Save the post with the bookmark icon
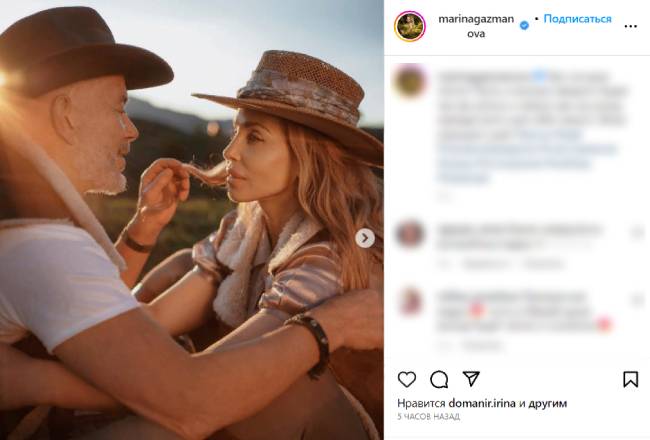Image resolution: width=650 pixels, height=440 pixels. coord(630,379)
